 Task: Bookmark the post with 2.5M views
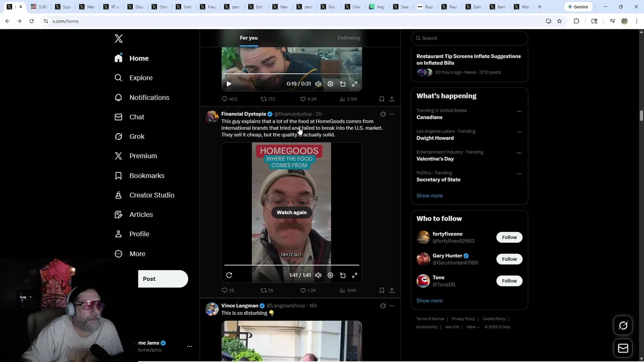pyautogui.click(x=382, y=99)
